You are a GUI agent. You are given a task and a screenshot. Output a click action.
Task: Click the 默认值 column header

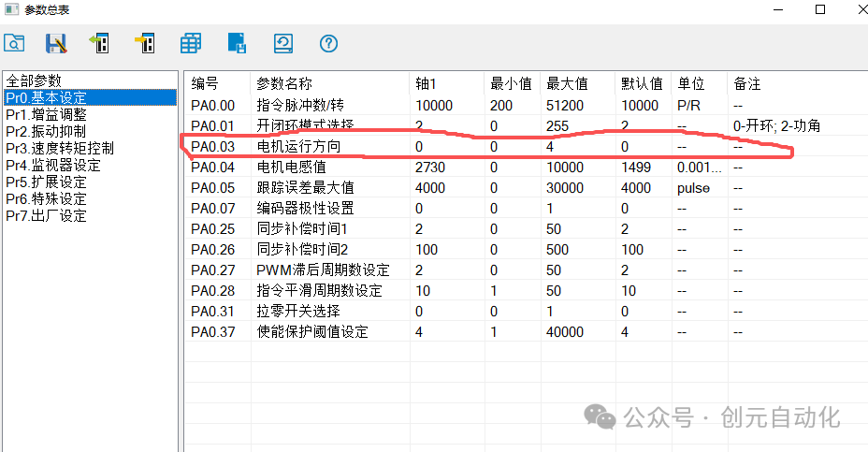tap(644, 83)
